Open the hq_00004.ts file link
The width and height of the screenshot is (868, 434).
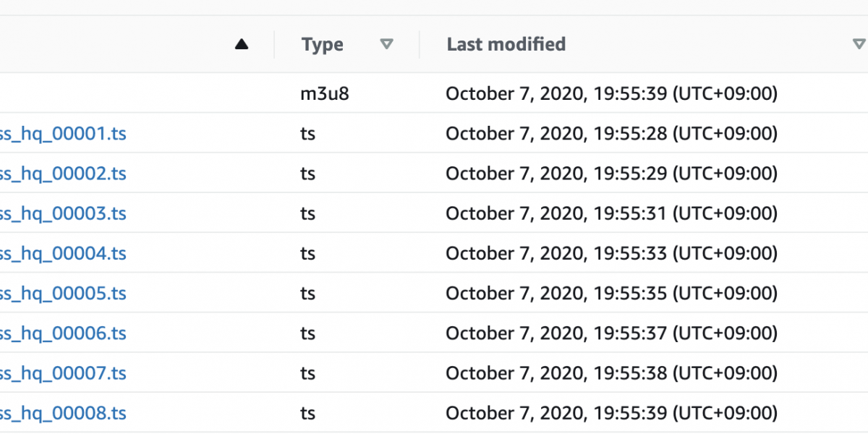tap(64, 253)
